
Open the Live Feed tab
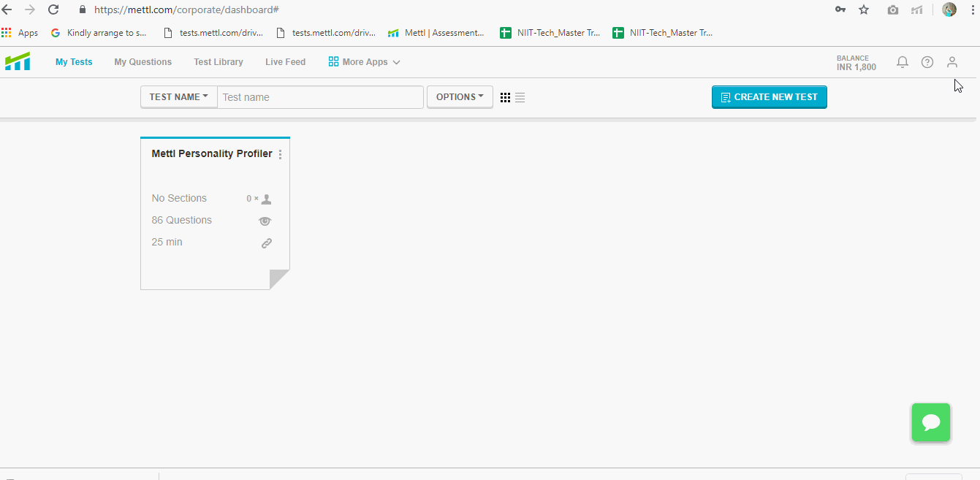click(286, 62)
